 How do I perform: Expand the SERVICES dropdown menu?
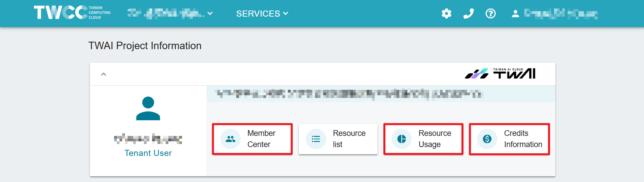(262, 14)
